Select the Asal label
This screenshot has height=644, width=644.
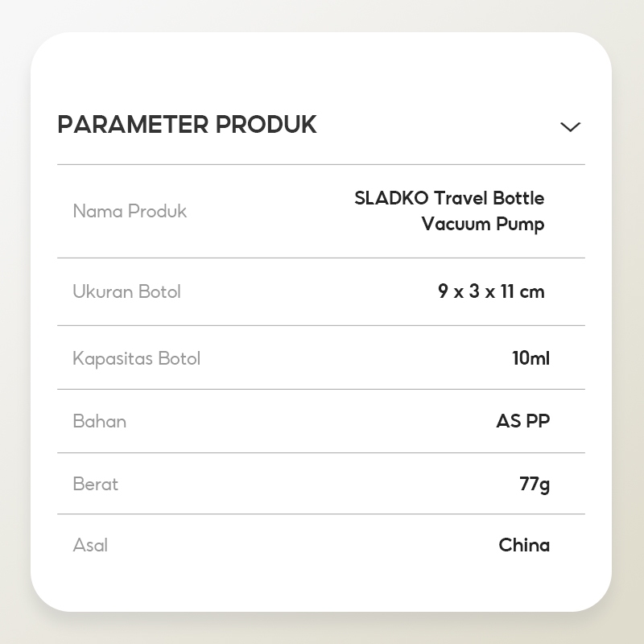pyautogui.click(x=90, y=545)
